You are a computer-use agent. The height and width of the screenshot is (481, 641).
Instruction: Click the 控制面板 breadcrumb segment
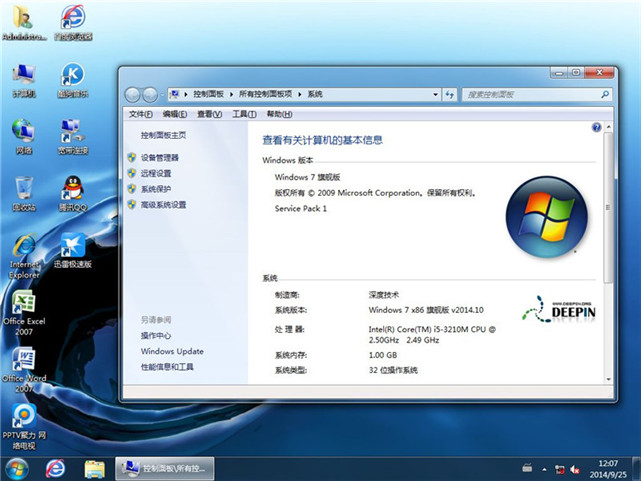pyautogui.click(x=208, y=94)
